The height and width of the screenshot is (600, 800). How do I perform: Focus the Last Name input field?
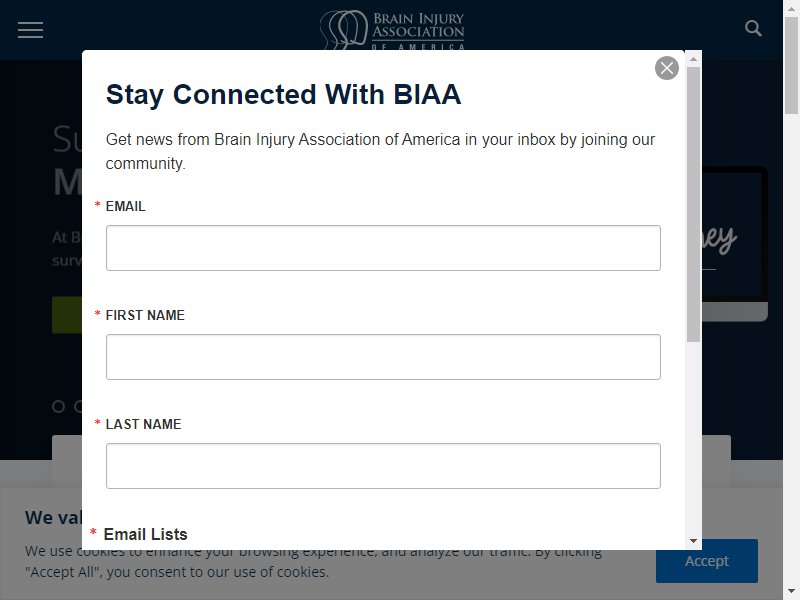(x=383, y=466)
